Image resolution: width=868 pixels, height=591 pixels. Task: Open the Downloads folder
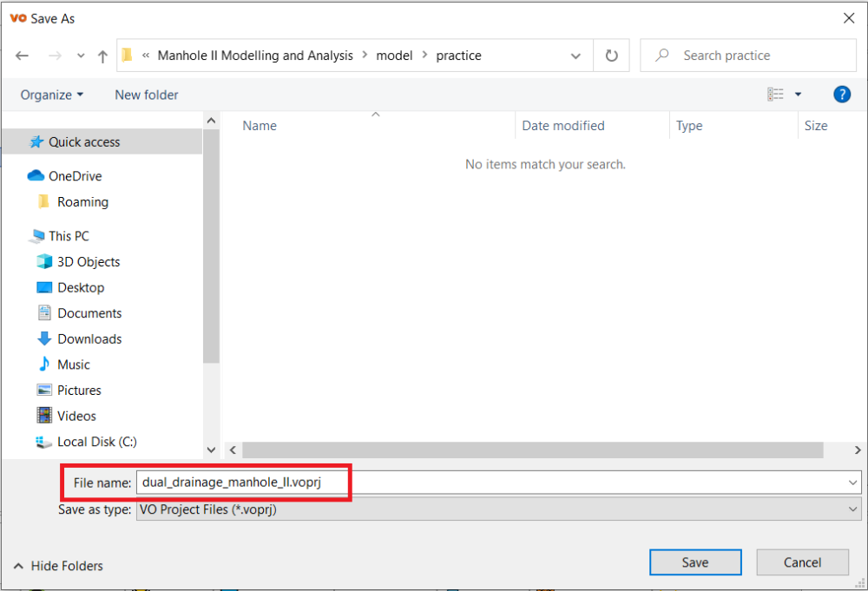(x=89, y=338)
